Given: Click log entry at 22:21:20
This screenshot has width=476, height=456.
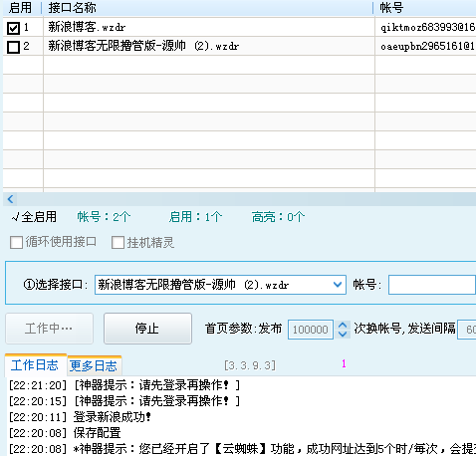Looking at the screenshot, I should pyautogui.click(x=124, y=385).
